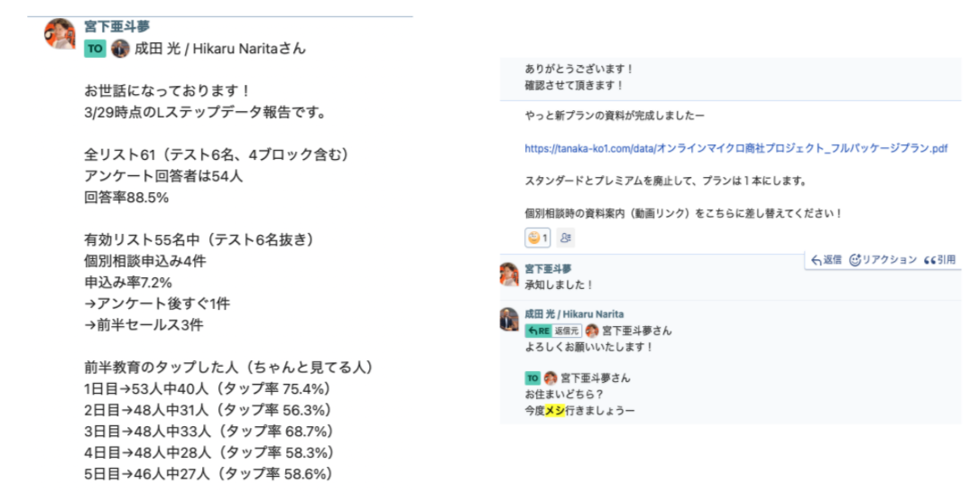
Task: Click the RE reply badge icon
Action: click(x=536, y=331)
